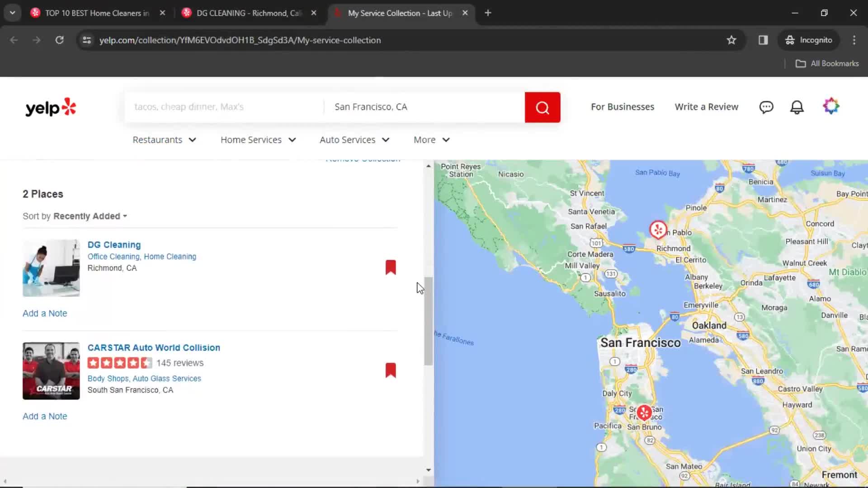Image resolution: width=868 pixels, height=488 pixels.
Task: Click 'South San Francisco, CA' location text
Action: tap(130, 390)
